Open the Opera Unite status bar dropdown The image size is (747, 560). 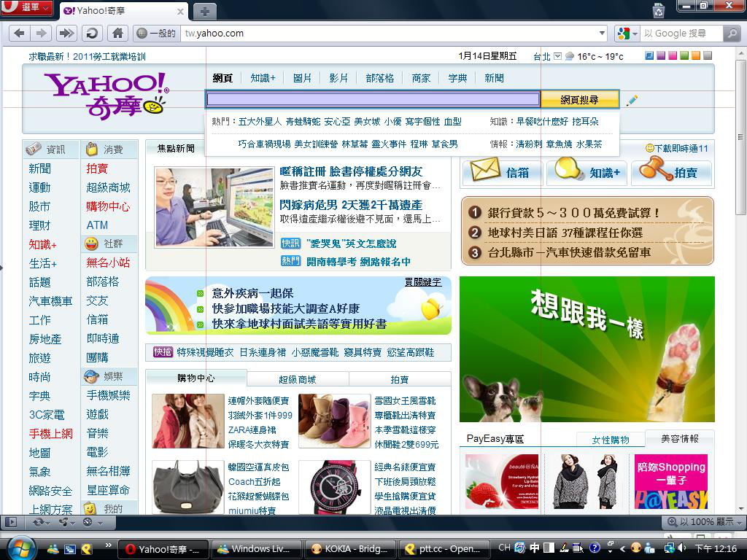(66, 522)
